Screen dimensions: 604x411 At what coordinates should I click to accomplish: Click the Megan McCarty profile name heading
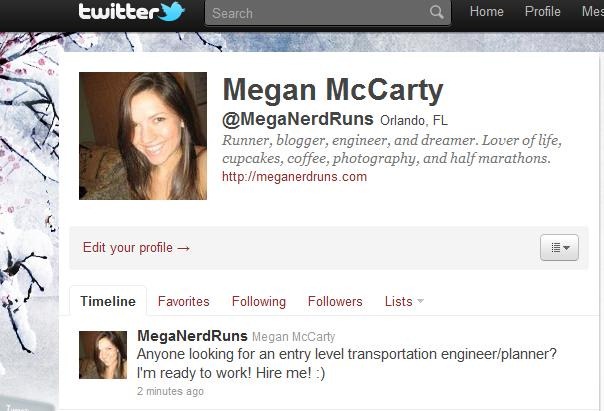pos(333,91)
